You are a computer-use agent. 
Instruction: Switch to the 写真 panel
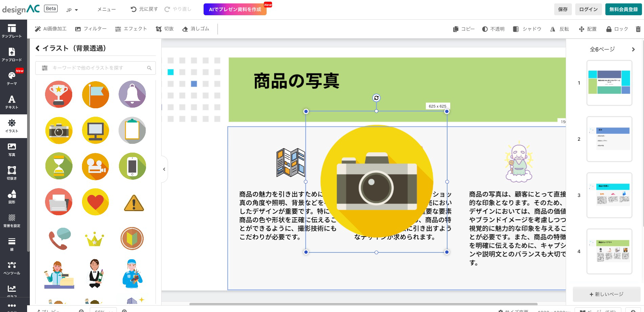[12, 149]
